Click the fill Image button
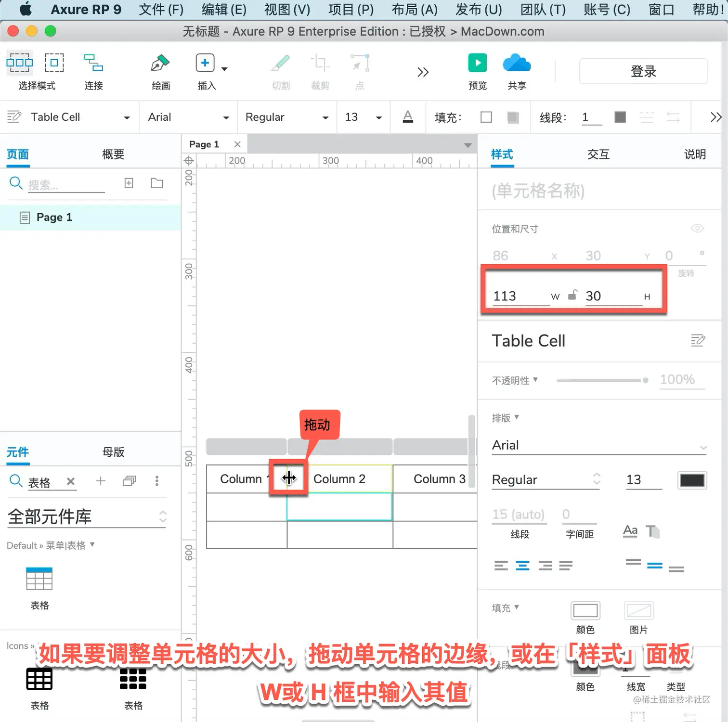Screen dimensions: 728x722 (639, 611)
